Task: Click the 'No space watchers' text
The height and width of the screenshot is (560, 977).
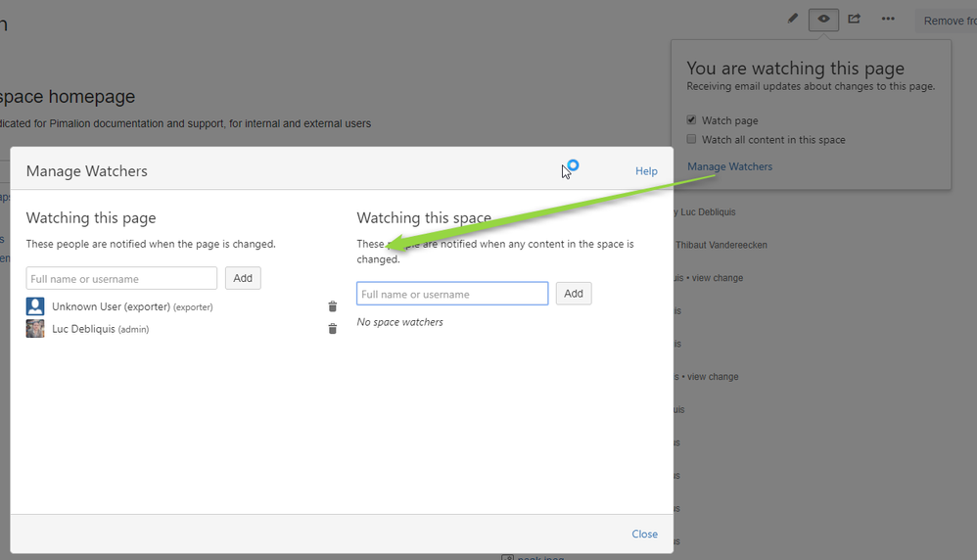Action: click(x=400, y=322)
